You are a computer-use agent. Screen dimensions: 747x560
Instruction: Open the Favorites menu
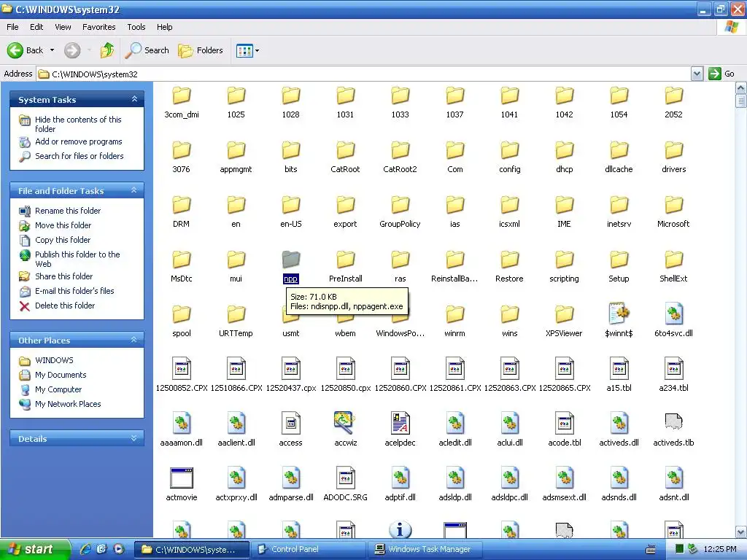99,27
